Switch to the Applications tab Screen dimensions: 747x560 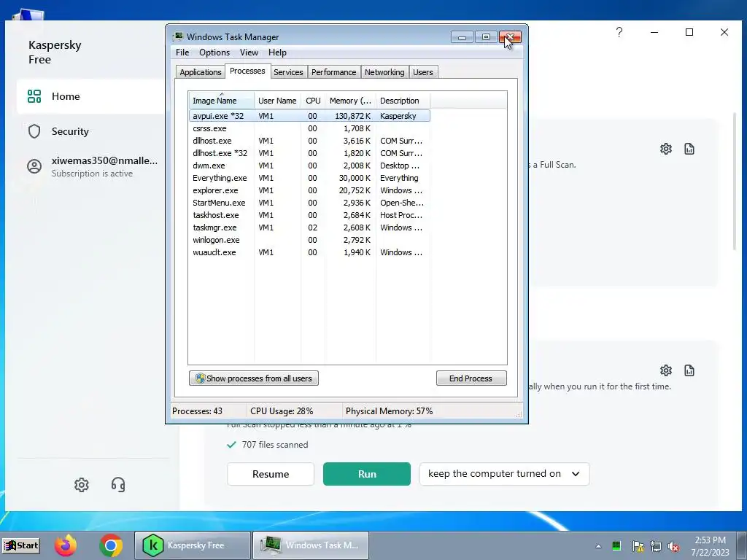pos(201,72)
